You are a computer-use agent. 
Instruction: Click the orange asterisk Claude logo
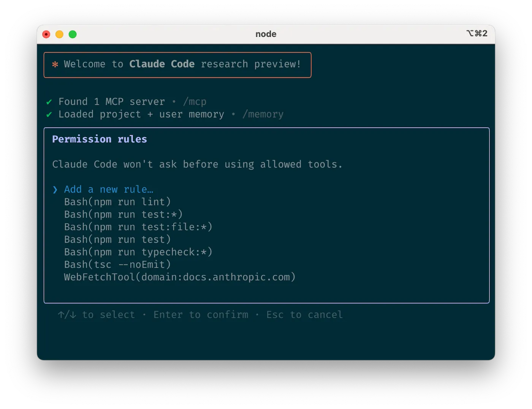point(55,64)
